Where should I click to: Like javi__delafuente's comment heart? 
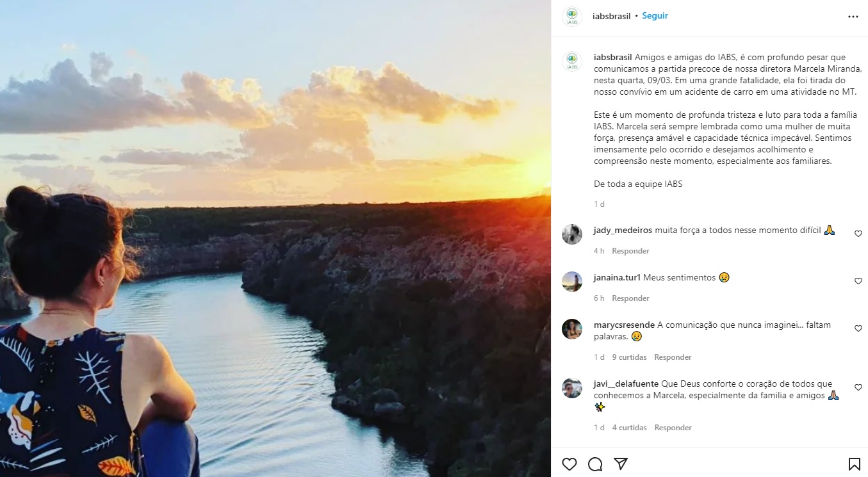[x=858, y=387]
